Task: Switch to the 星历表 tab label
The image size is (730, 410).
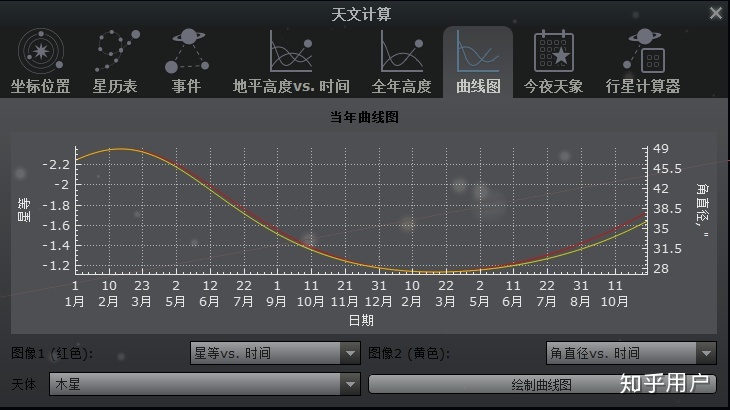Action: pyautogui.click(x=115, y=86)
